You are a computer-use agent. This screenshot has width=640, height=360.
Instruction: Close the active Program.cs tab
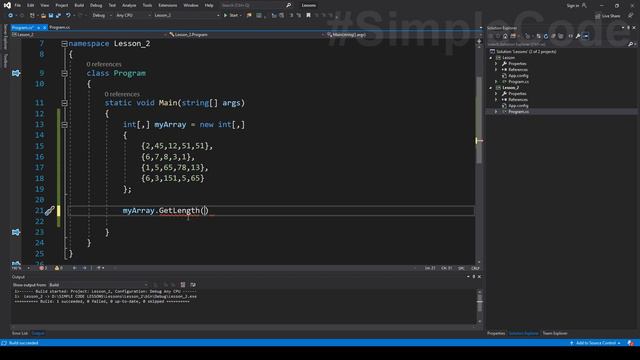coord(44,27)
